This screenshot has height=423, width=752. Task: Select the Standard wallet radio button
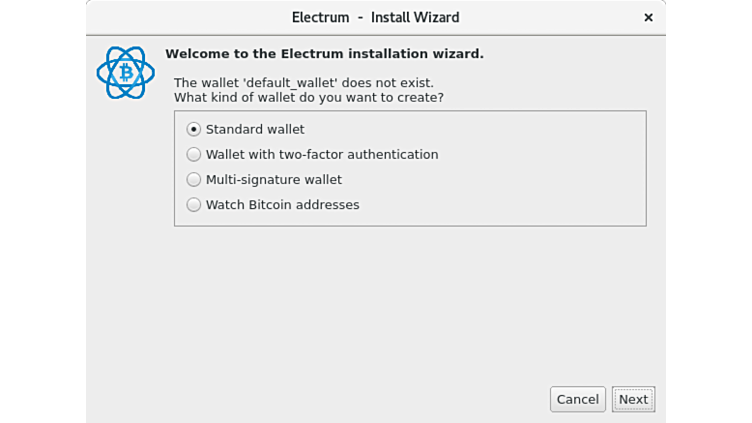[194, 129]
